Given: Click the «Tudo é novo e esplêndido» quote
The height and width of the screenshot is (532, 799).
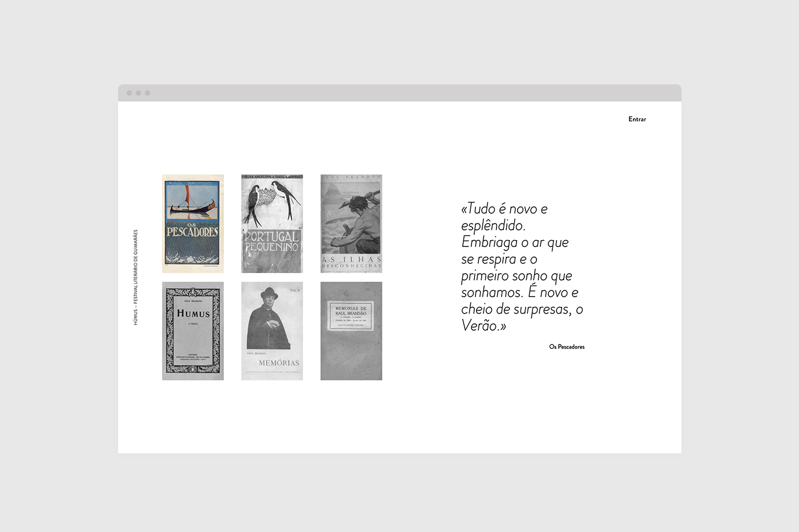Looking at the screenshot, I should click(x=522, y=267).
